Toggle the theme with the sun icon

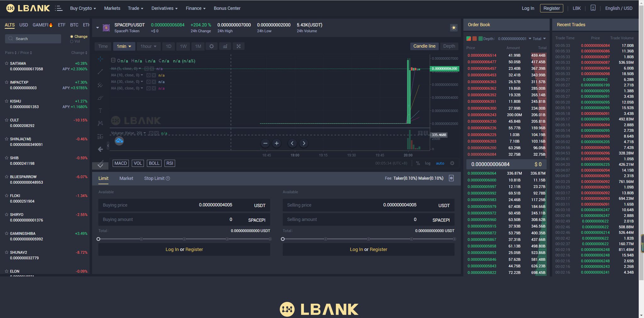(454, 28)
